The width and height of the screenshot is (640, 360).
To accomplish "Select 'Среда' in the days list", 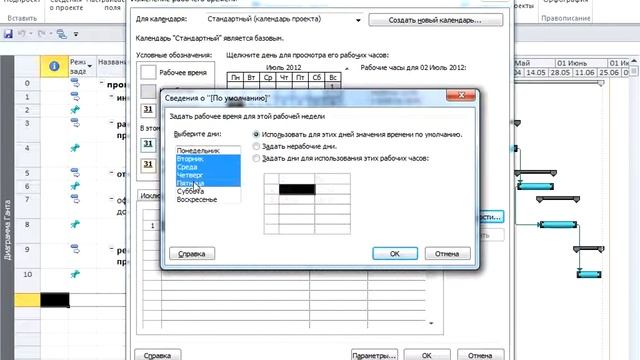I will [x=208, y=167].
